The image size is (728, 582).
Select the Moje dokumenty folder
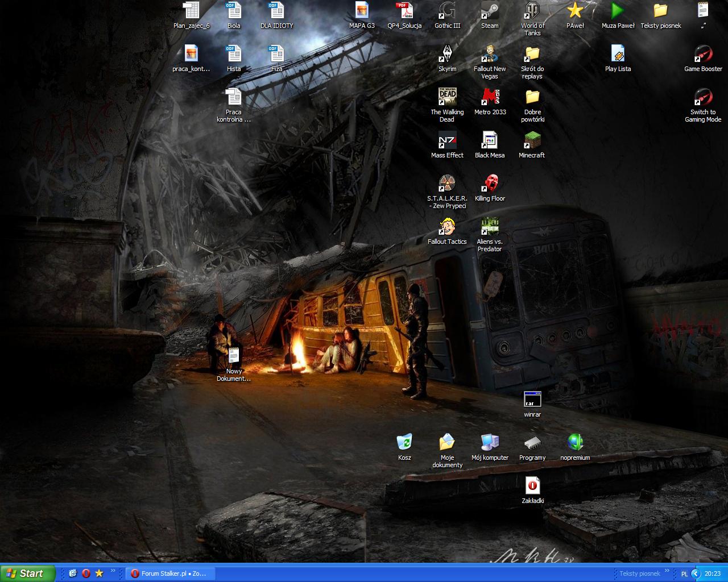click(x=447, y=443)
